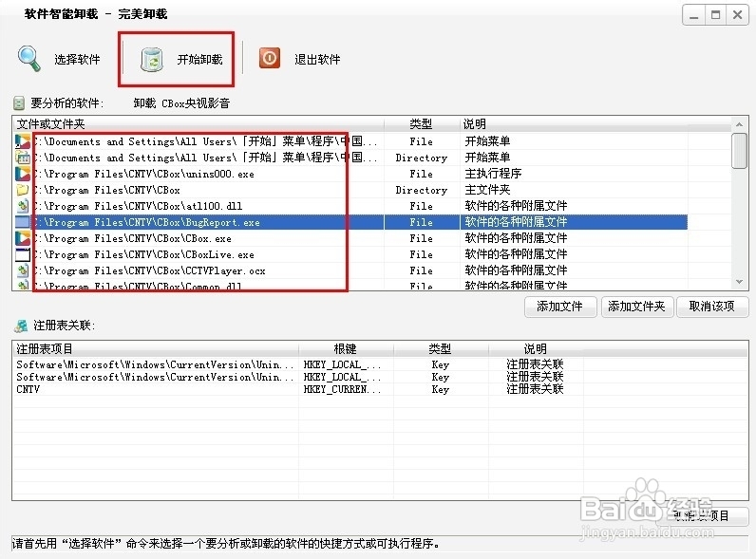This screenshot has height=559, width=756.
Task: Click the file list scroll up arrow
Action: click(740, 125)
